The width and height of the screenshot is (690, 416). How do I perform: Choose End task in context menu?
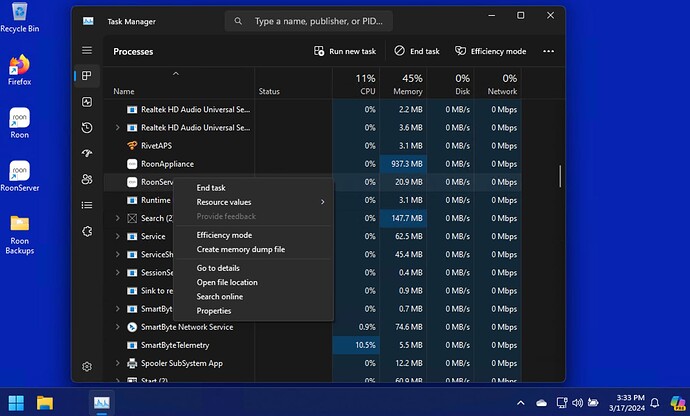tap(253, 188)
